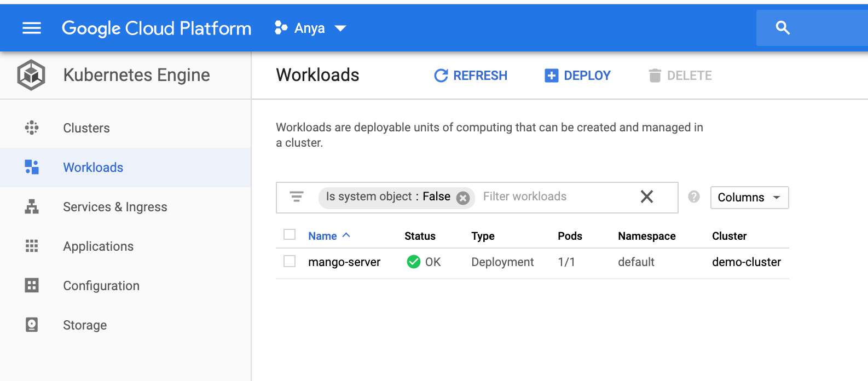Click the Google Cloud Platform title
The width and height of the screenshot is (868, 381).
pos(157,28)
